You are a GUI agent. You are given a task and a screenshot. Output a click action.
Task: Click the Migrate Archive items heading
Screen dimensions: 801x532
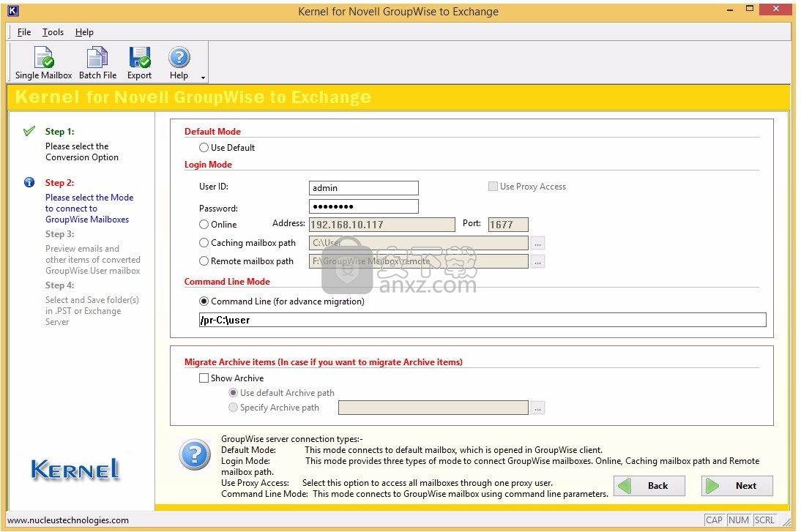click(x=324, y=362)
